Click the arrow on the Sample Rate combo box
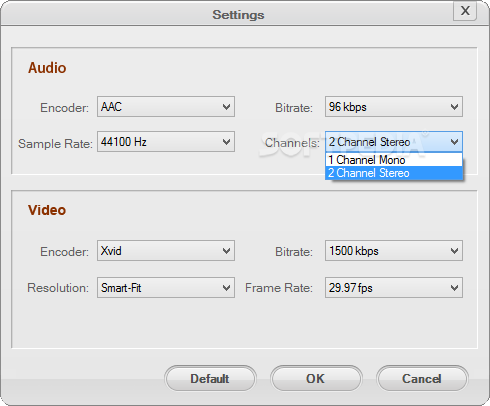 [227, 142]
